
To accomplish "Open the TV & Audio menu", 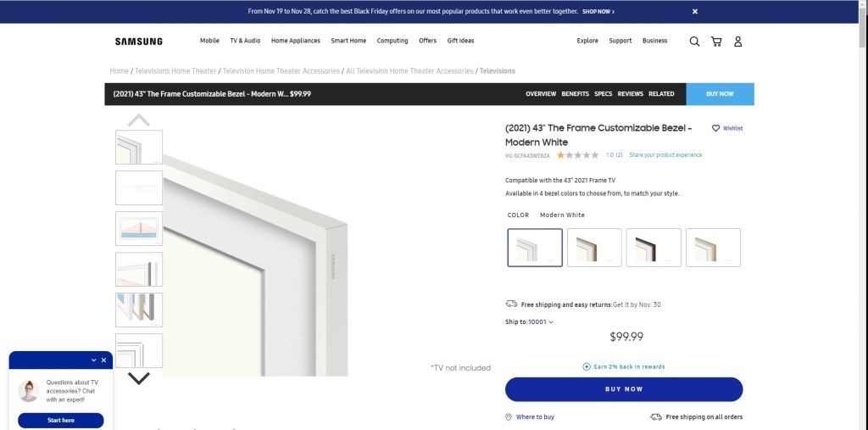I will 245,41.
